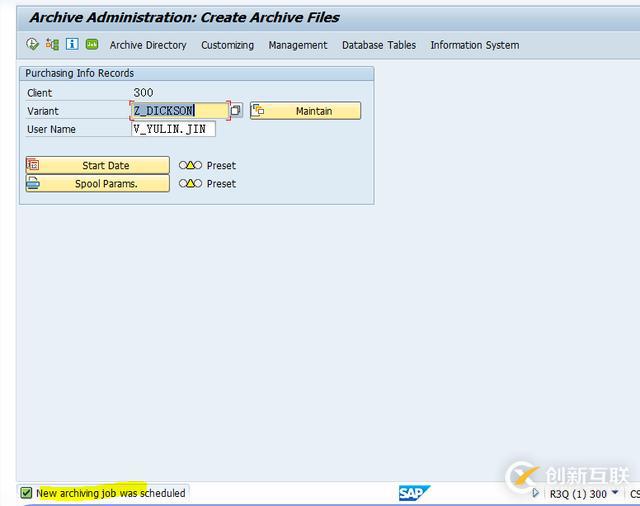Click the SAP logo in status bar

click(414, 493)
